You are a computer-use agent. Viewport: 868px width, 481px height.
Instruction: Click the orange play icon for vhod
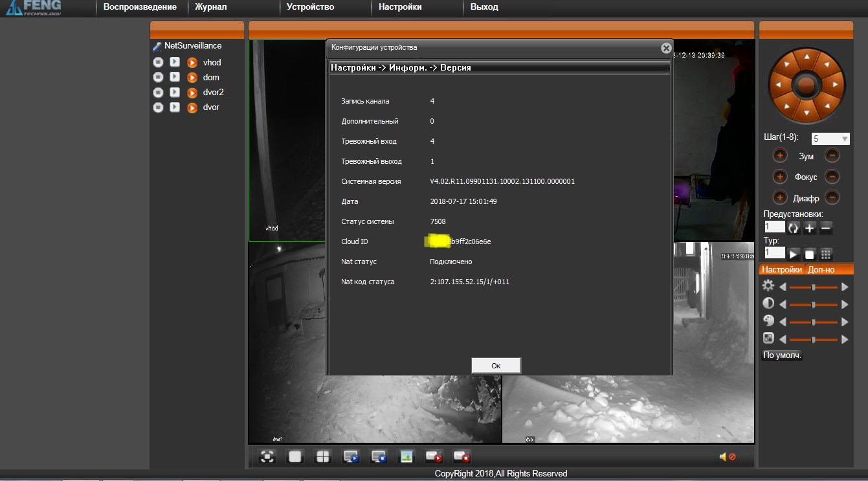click(x=192, y=63)
